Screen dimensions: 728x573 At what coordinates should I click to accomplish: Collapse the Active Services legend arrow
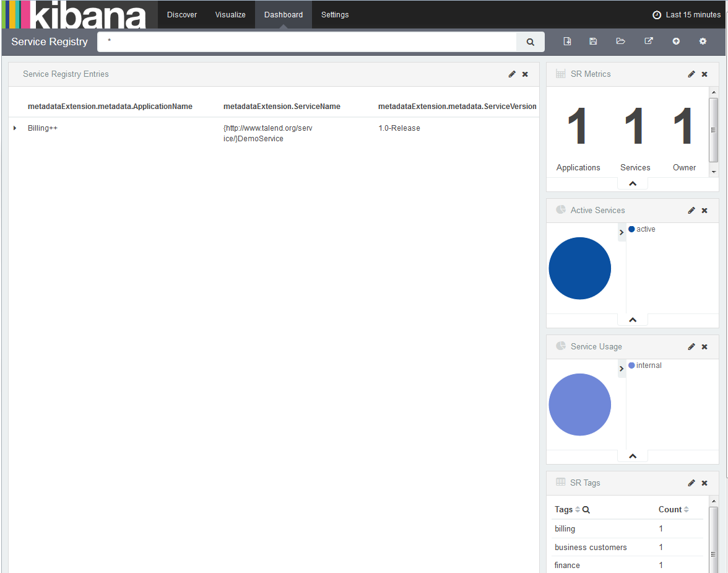pos(622,232)
